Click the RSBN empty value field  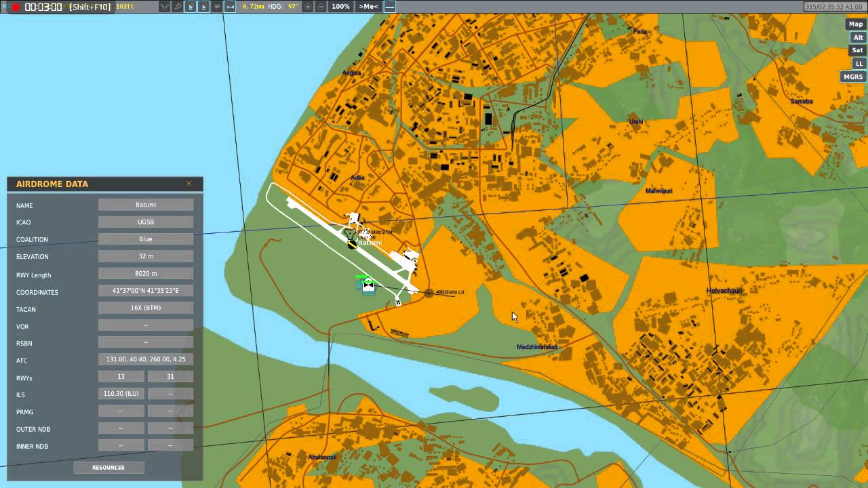click(146, 342)
